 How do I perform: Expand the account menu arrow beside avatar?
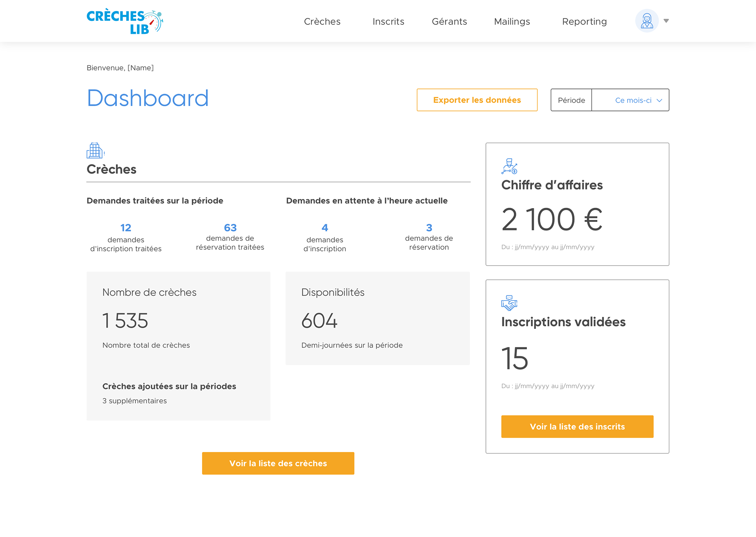click(666, 21)
